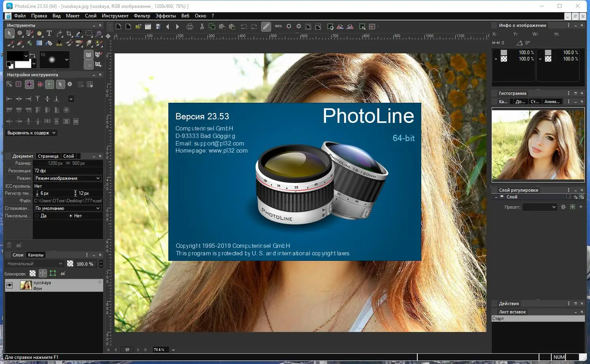Viewport: 590px width, 364px height.
Task: Switch to the Страница tab
Action: tap(48, 156)
